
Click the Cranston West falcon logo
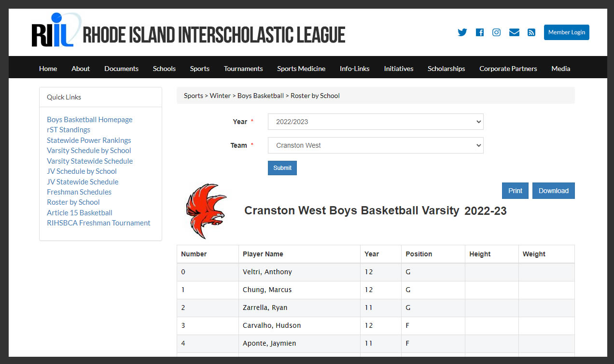206,211
